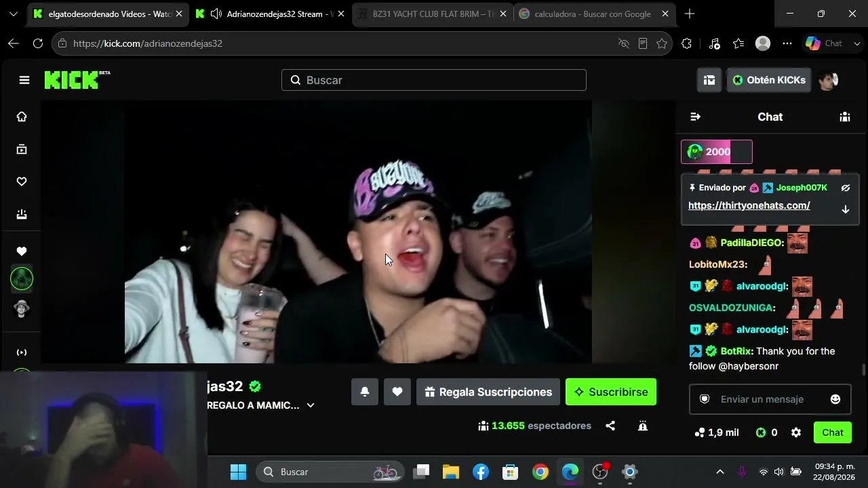The width and height of the screenshot is (868, 488).
Task: Click the tracking prevention crossed-eye icon
Action: (x=624, y=43)
